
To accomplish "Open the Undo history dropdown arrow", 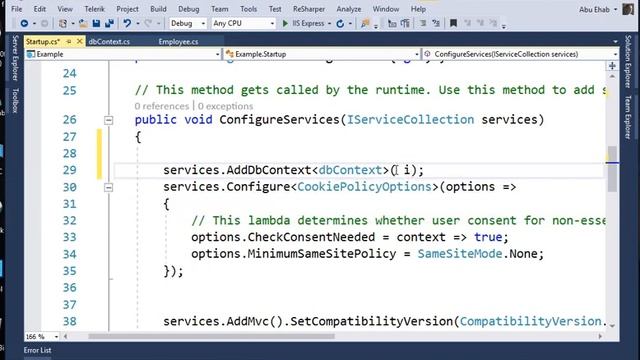I will [x=138, y=24].
